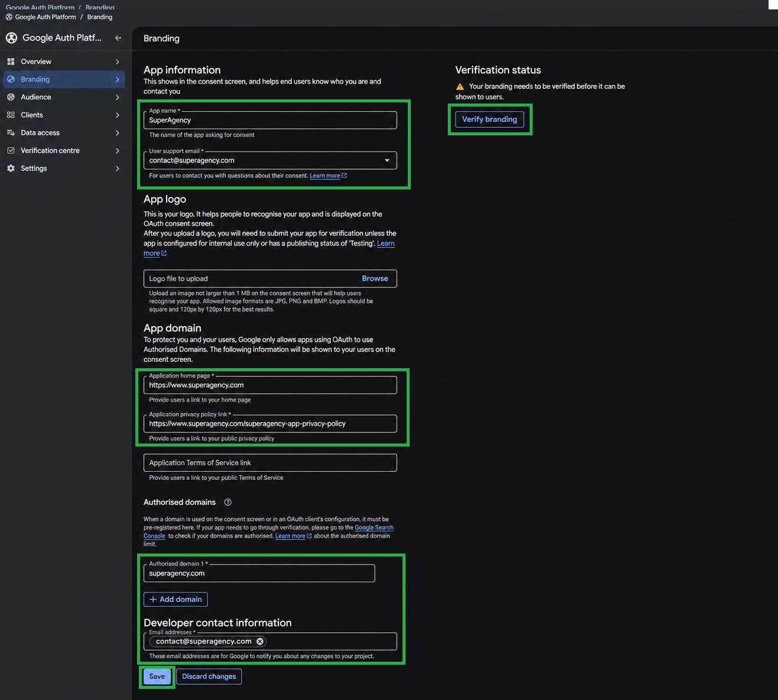
Task: Expand the Data access chevron
Action: [118, 133]
